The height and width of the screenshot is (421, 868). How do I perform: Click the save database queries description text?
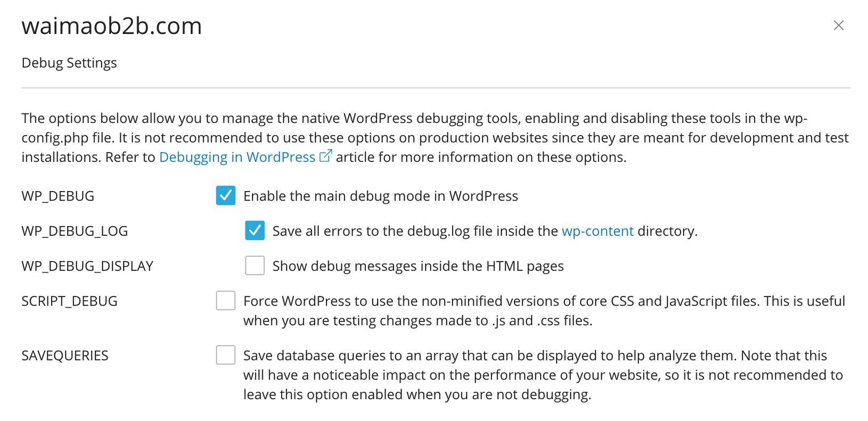click(533, 374)
